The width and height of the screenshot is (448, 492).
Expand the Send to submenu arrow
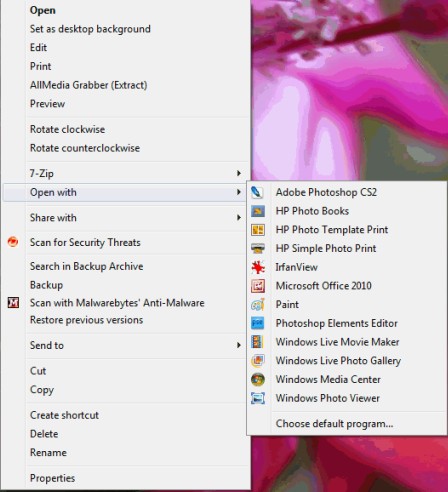[x=238, y=345]
